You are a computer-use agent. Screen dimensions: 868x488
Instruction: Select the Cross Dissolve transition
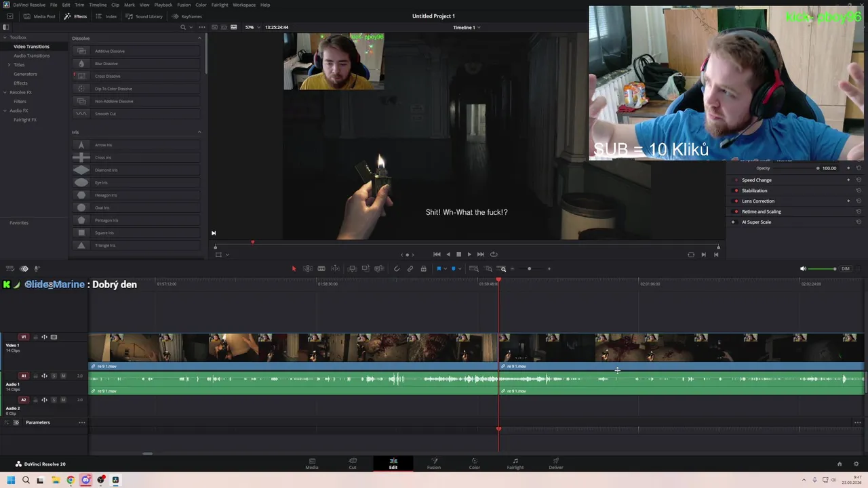[x=136, y=76]
